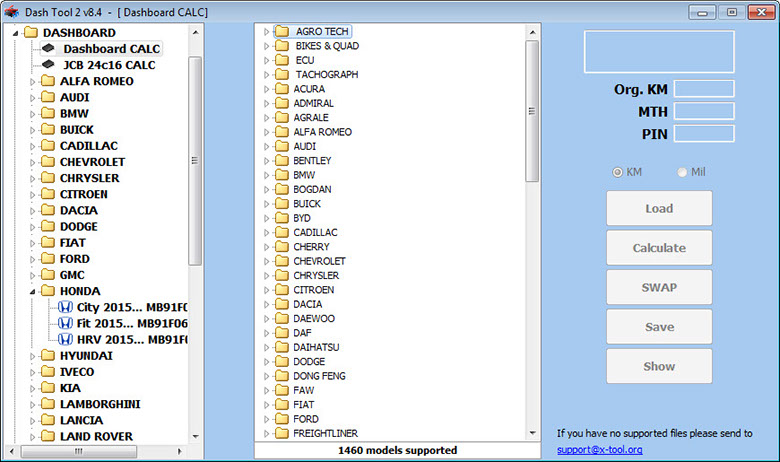This screenshot has width=780, height=462.
Task: Click the Dashboard CALC chip icon
Action: coord(48,49)
